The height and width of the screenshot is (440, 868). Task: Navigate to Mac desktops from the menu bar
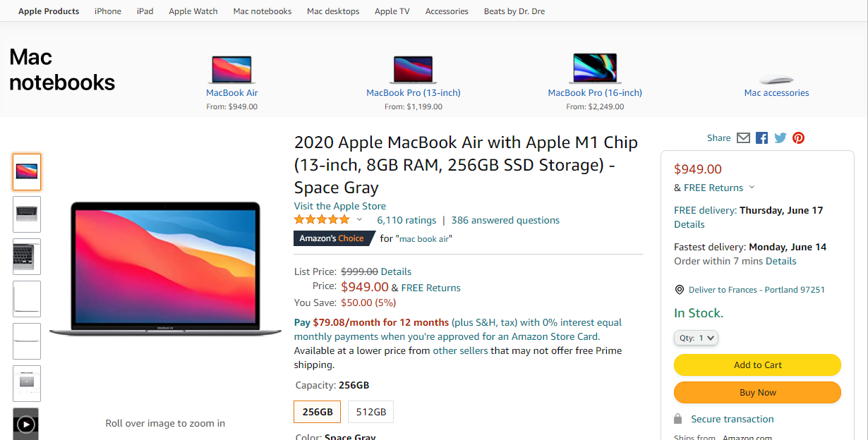333,11
